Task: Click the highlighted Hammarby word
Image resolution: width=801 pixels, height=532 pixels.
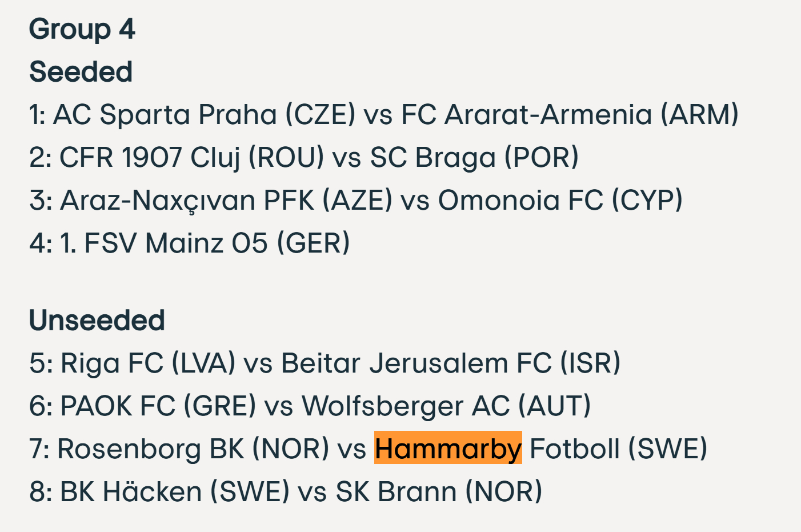Action: [448, 449]
